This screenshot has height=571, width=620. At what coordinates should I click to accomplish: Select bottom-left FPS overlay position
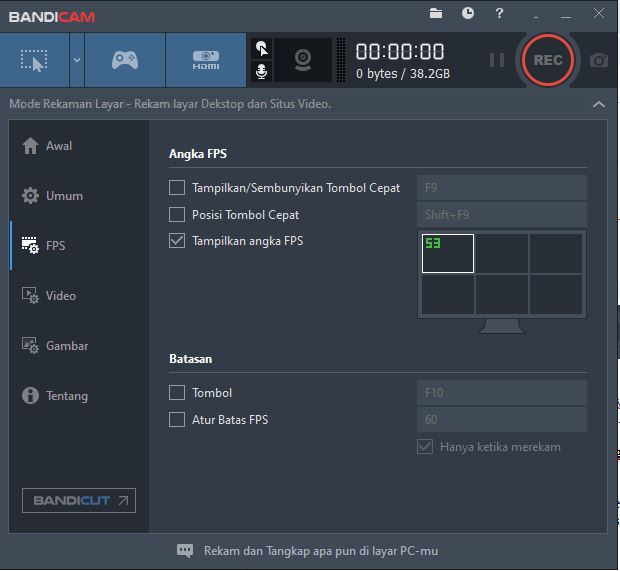(448, 294)
